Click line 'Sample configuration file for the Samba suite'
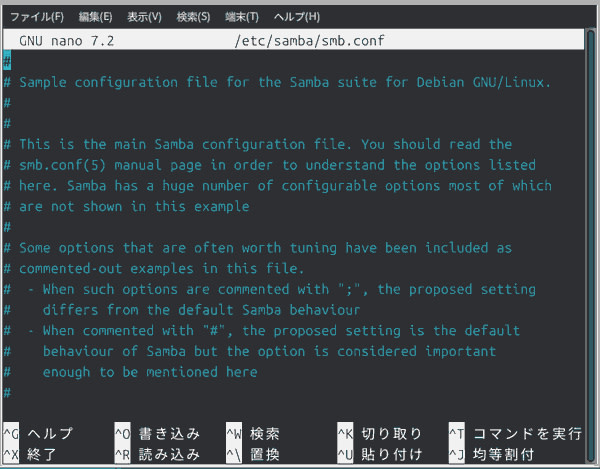This screenshot has height=469, width=600. 277,82
